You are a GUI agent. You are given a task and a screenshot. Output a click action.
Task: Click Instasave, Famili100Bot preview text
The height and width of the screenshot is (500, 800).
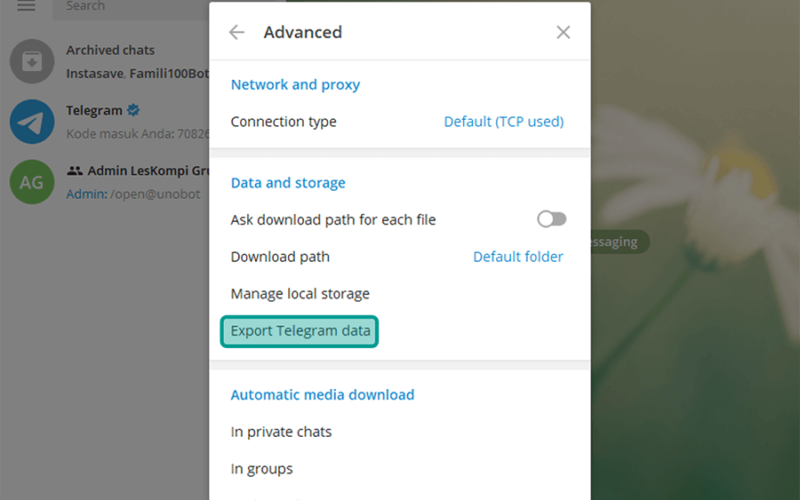[138, 73]
